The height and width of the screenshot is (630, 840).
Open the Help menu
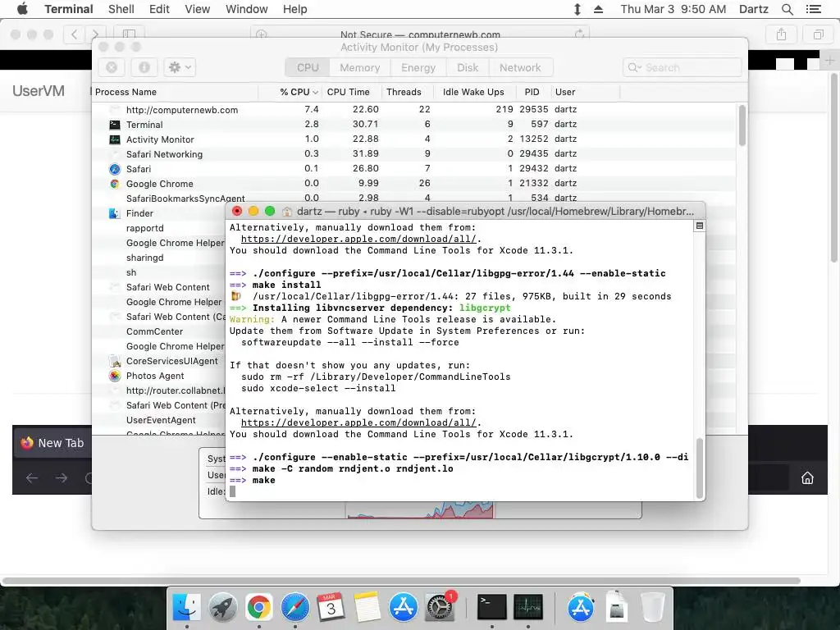coord(294,9)
